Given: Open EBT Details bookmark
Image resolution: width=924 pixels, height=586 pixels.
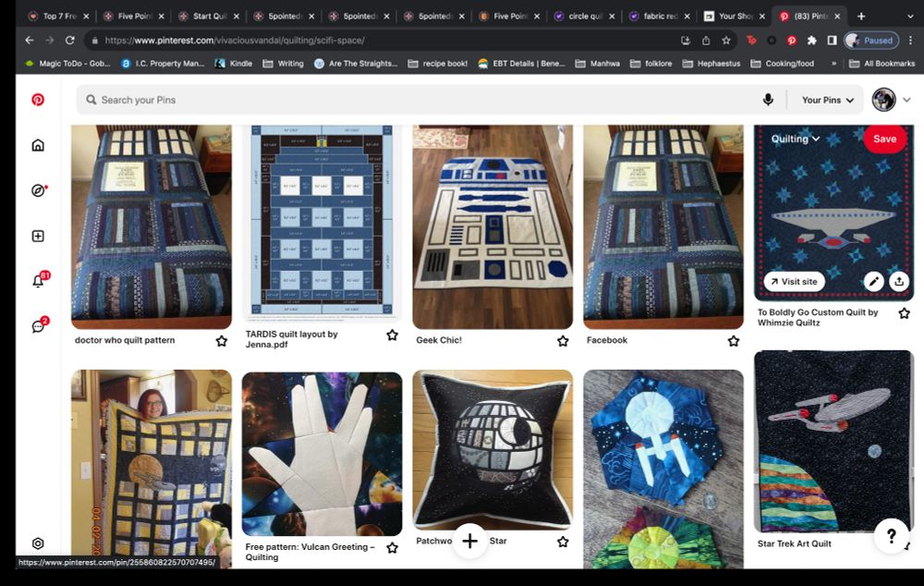Looking at the screenshot, I should tap(521, 63).
